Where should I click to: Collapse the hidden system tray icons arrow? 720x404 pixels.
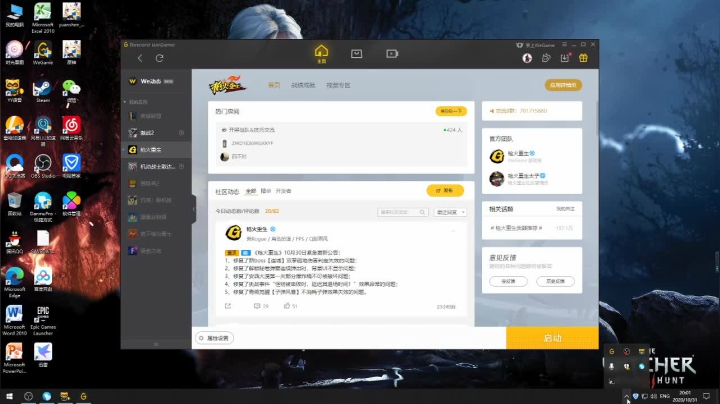pyautogui.click(x=627, y=396)
